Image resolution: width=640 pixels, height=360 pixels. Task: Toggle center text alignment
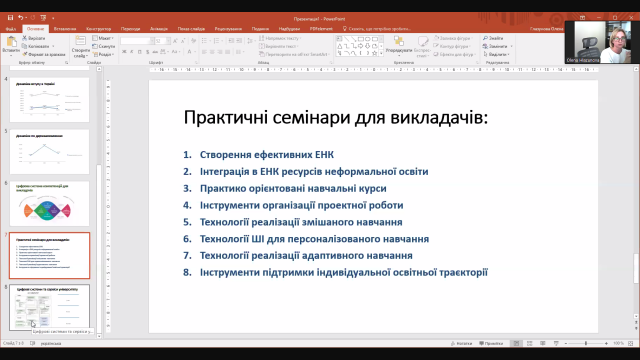coord(212,52)
